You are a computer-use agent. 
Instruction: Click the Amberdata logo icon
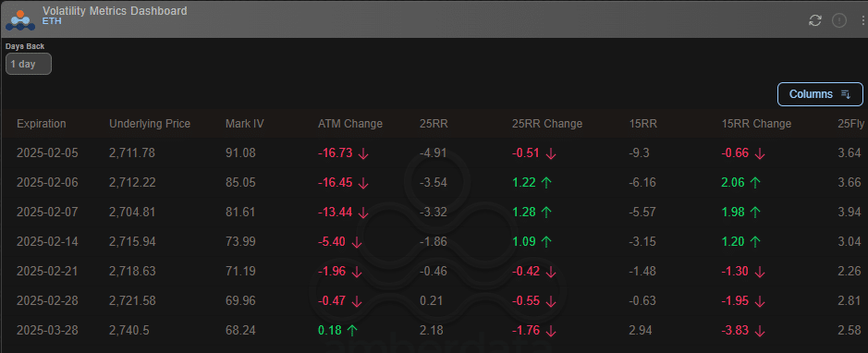point(20,20)
